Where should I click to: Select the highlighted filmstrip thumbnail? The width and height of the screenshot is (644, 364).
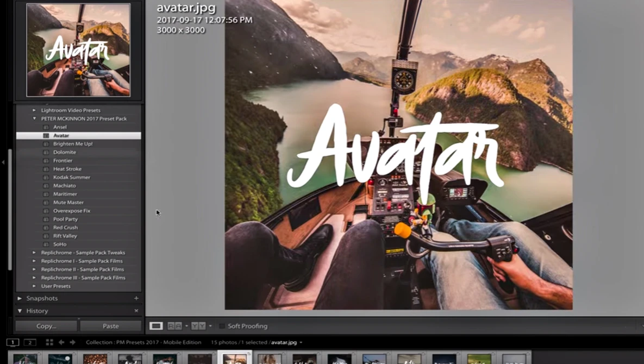pos(235,358)
